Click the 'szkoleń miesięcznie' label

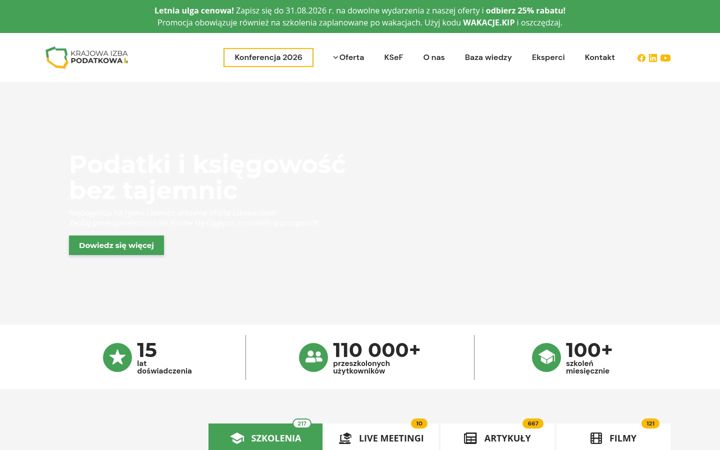point(587,367)
